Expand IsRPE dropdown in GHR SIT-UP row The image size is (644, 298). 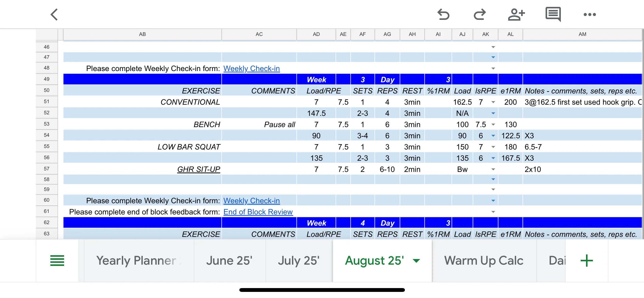(493, 169)
